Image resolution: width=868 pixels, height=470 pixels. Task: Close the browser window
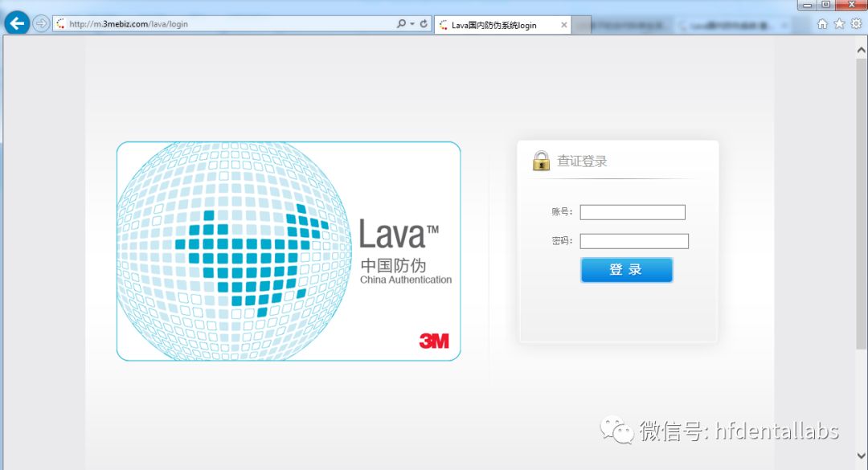click(851, 5)
